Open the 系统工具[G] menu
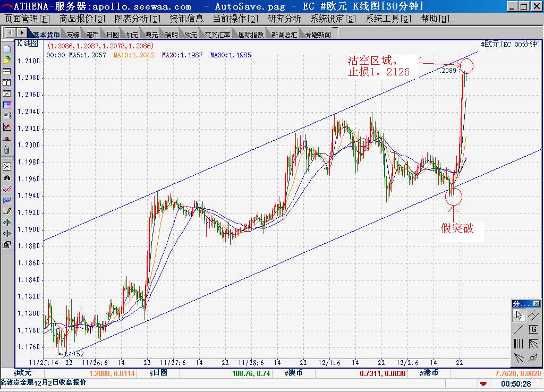Screen dimensions: 544x392 pos(388,19)
